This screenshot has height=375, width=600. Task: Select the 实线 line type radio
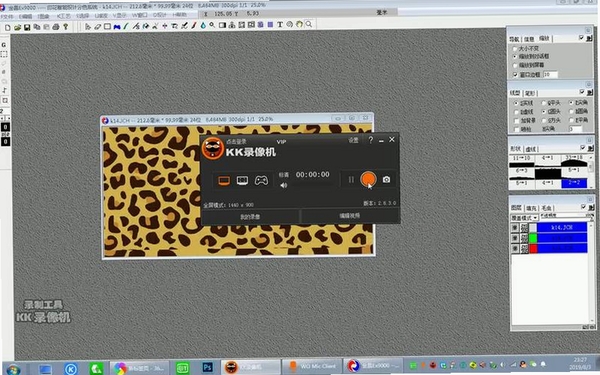coord(516,103)
